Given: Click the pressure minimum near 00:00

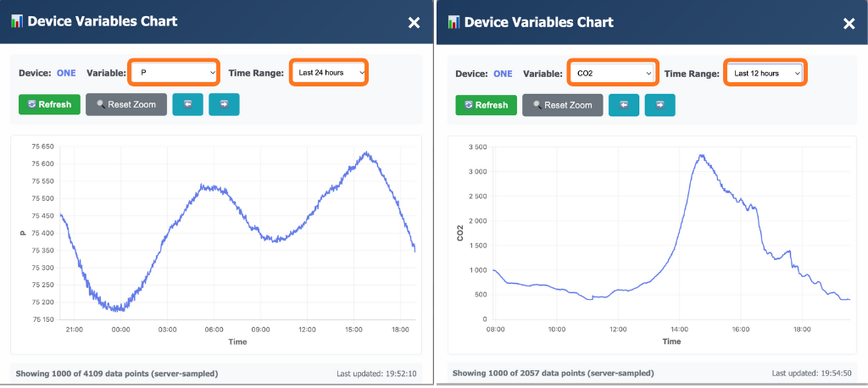Looking at the screenshot, I should tap(120, 310).
